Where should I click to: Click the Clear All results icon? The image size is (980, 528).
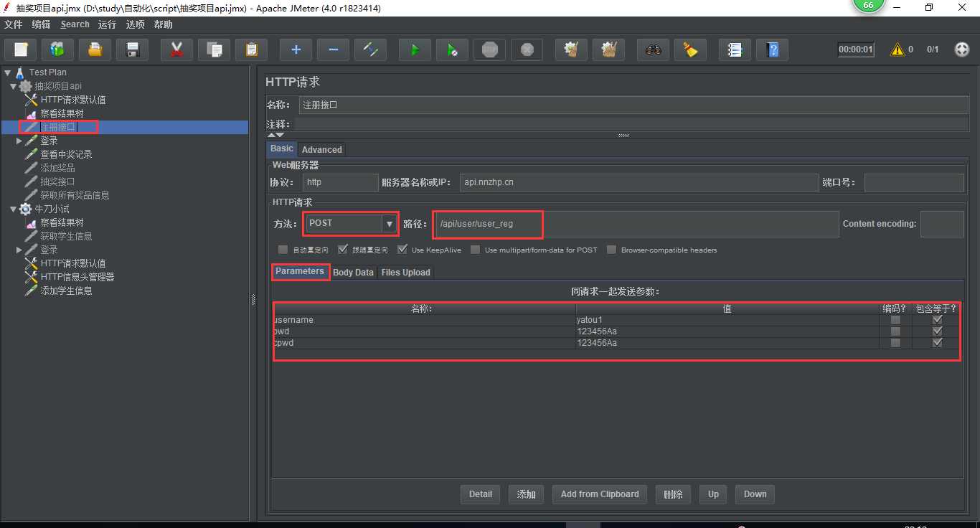pyautogui.click(x=608, y=49)
